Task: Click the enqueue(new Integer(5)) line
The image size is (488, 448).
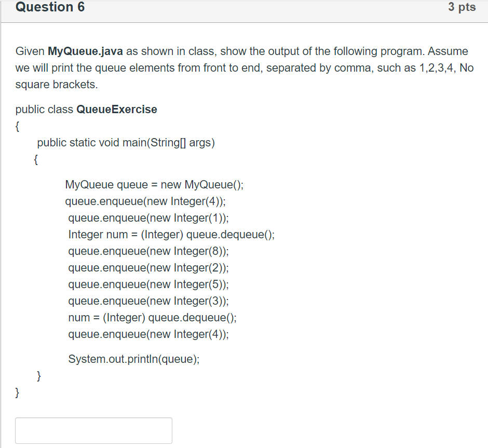Action: coord(148,284)
